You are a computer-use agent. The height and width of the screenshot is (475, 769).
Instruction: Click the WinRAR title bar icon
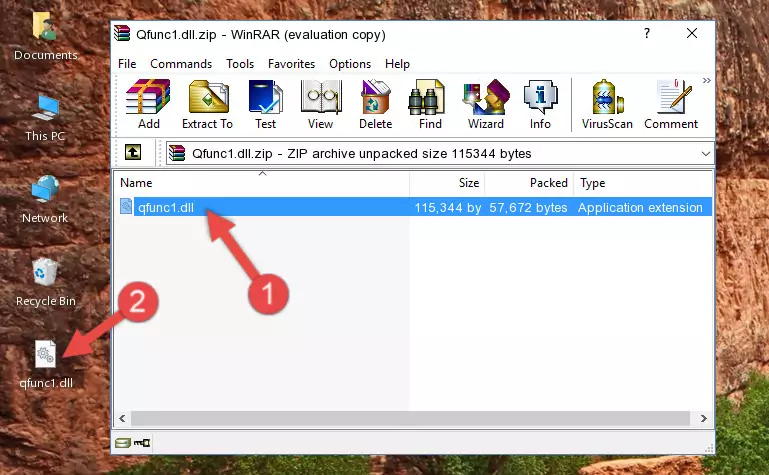tap(122, 33)
